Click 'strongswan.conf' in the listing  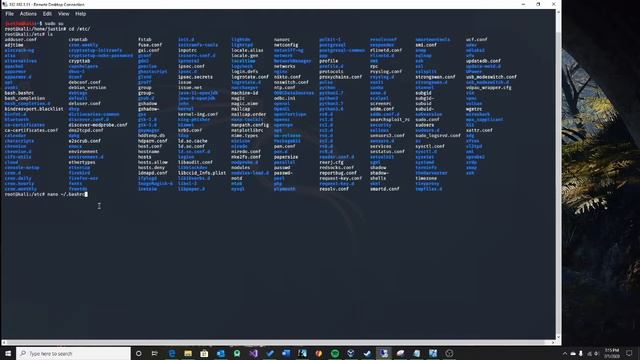[436, 77]
